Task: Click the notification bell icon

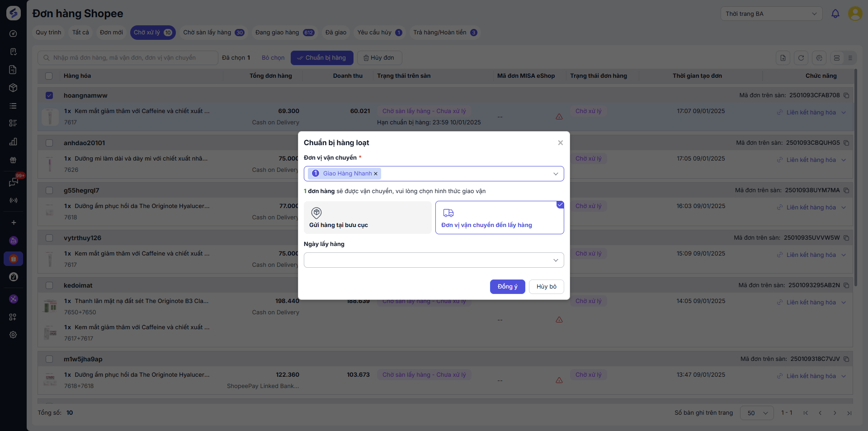Action: coord(835,14)
